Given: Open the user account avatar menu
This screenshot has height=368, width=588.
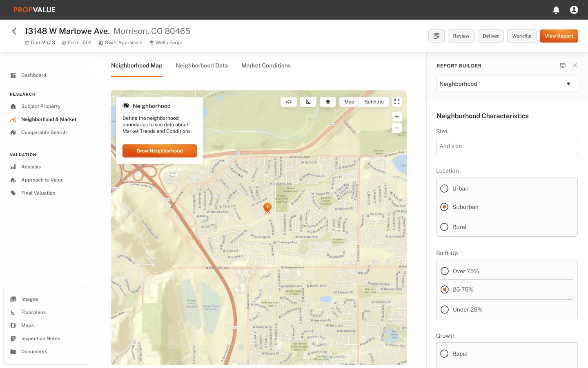Looking at the screenshot, I should (x=574, y=10).
